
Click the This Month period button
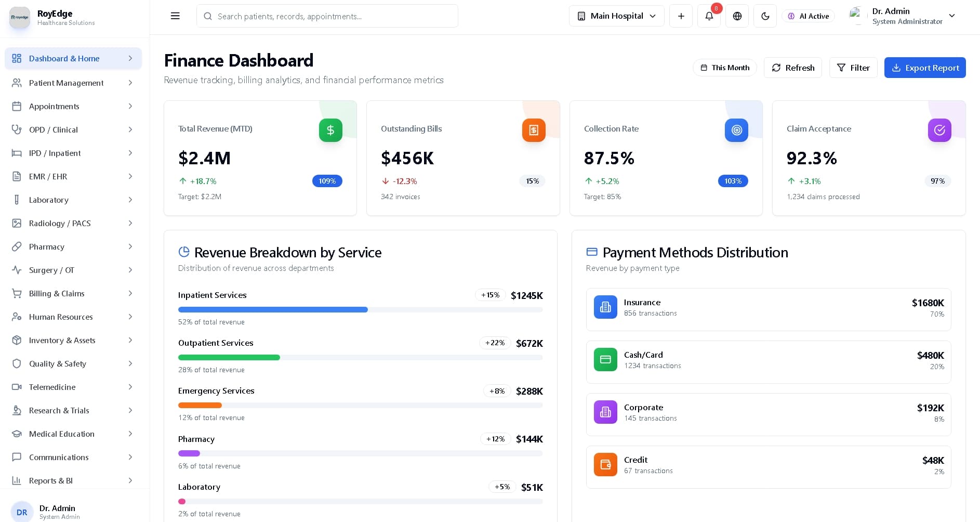pyautogui.click(x=724, y=68)
